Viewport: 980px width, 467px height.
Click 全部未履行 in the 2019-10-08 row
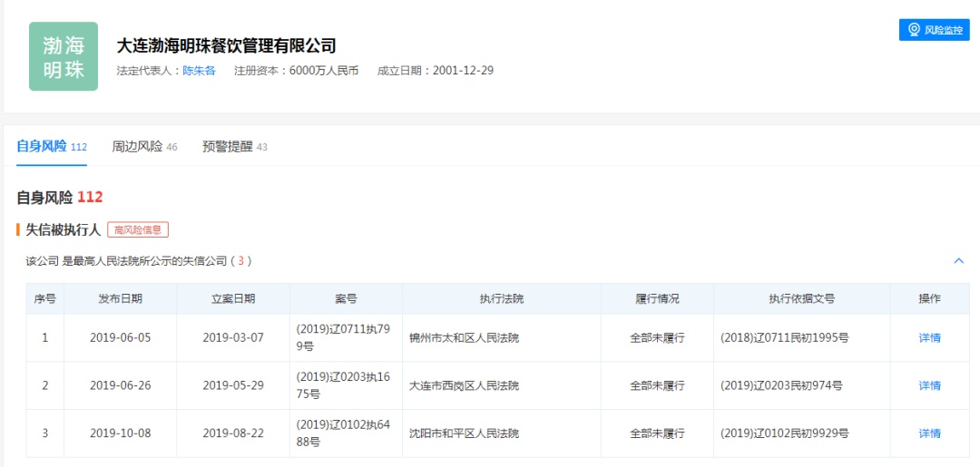[657, 433]
